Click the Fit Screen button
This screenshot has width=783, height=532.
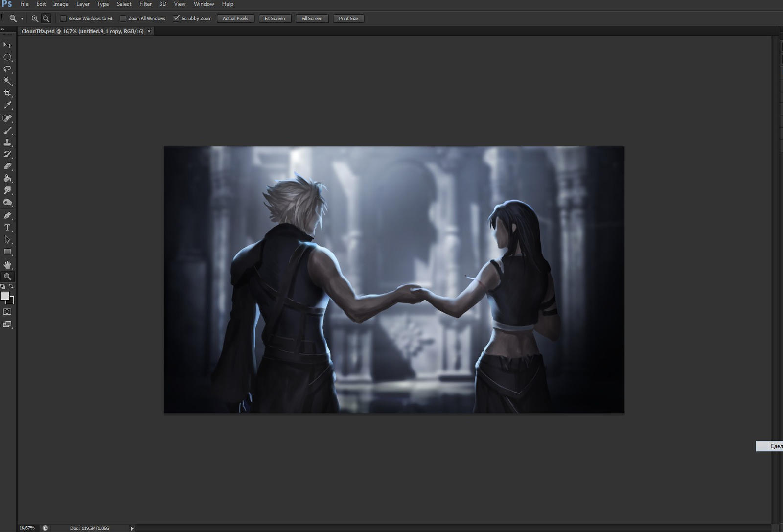point(275,18)
